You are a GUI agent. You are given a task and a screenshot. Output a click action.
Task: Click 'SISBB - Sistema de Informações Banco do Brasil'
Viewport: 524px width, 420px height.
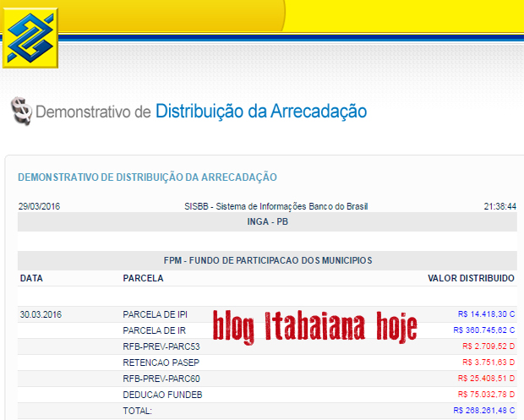coord(276,206)
